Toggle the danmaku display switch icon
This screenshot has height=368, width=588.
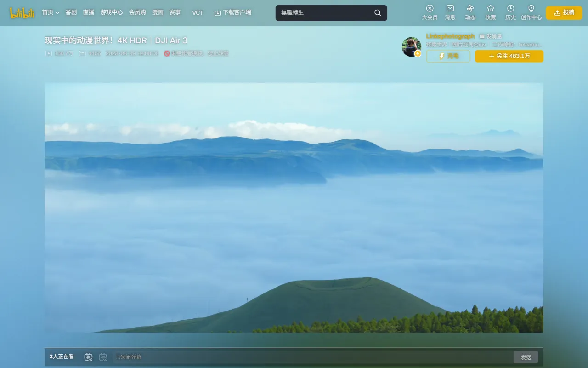coord(89,357)
